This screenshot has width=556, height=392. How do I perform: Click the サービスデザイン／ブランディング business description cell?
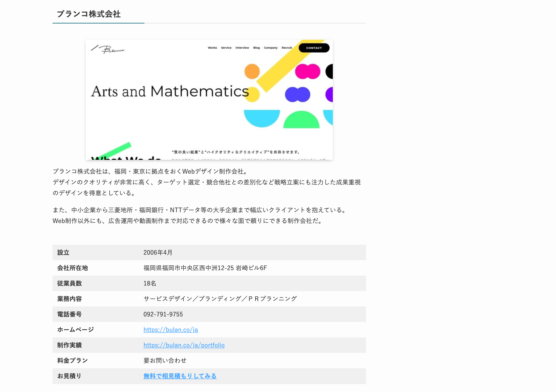pos(220,299)
